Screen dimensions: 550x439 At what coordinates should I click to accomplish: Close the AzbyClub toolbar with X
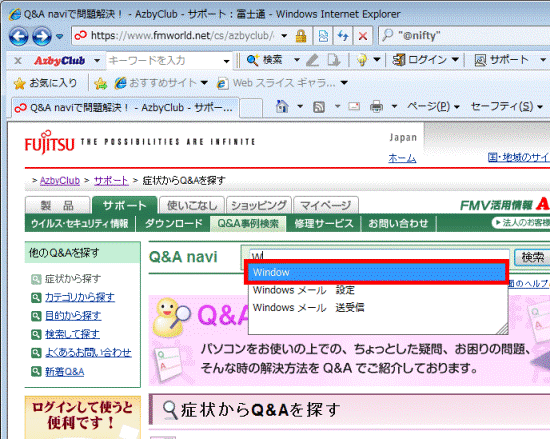pyautogui.click(x=18, y=61)
